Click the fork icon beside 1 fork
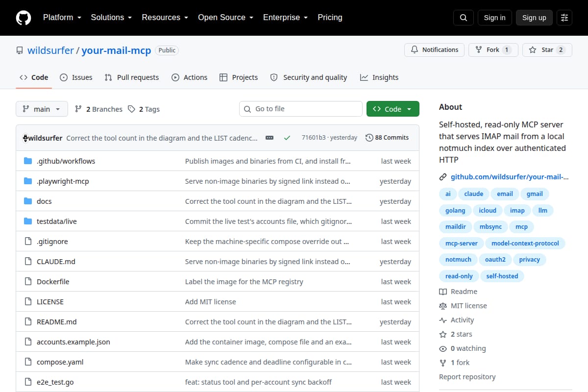The width and height of the screenshot is (588, 392). 443,363
